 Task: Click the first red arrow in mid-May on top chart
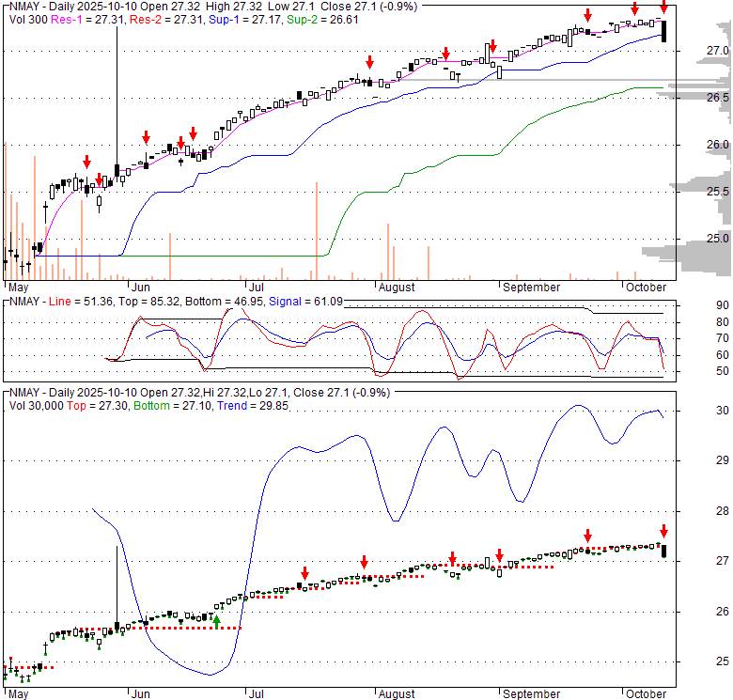coord(86,162)
